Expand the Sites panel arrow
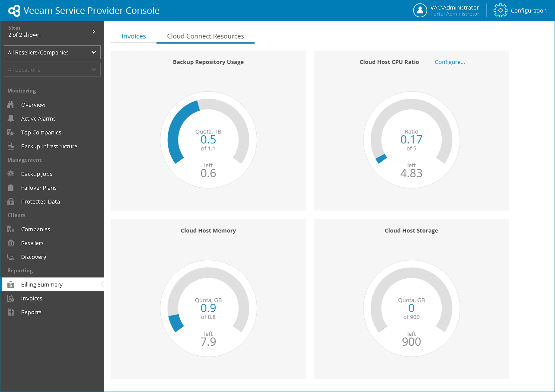The width and height of the screenshot is (555, 392). [x=94, y=32]
